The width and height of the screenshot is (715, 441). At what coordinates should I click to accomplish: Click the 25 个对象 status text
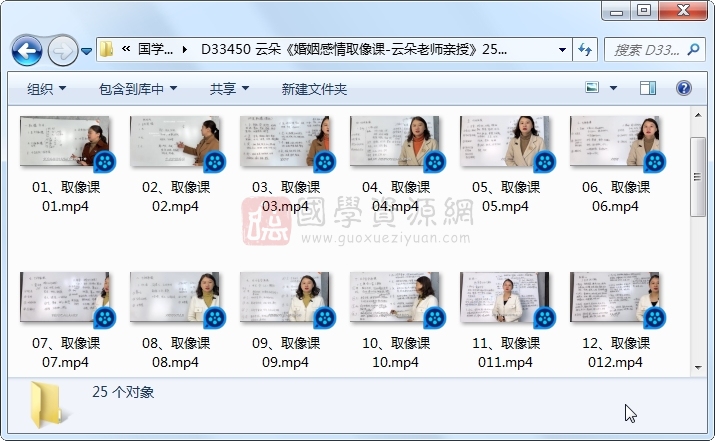click(x=123, y=392)
